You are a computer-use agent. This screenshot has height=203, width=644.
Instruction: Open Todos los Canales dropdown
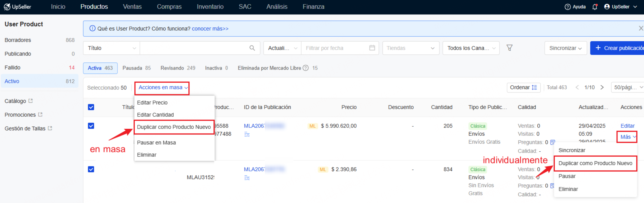471,48
